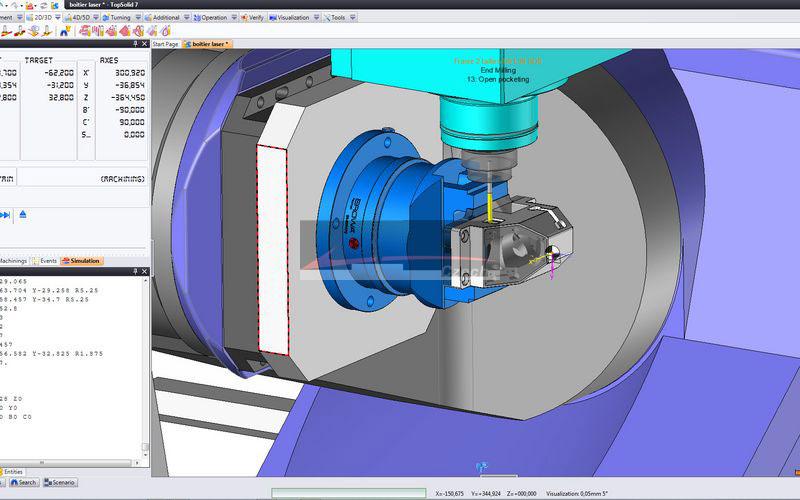800x500 pixels.
Task: Click the Scenario button at bottom
Action: 62,482
